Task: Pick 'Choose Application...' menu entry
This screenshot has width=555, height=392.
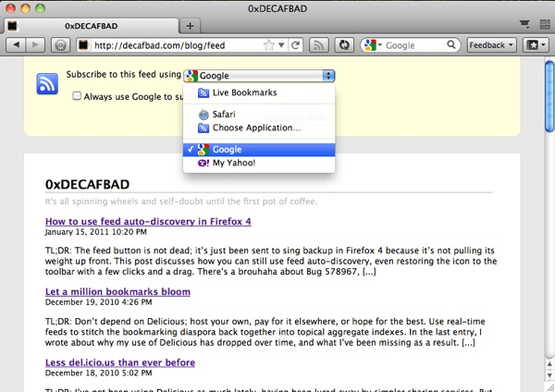Action: (x=256, y=128)
